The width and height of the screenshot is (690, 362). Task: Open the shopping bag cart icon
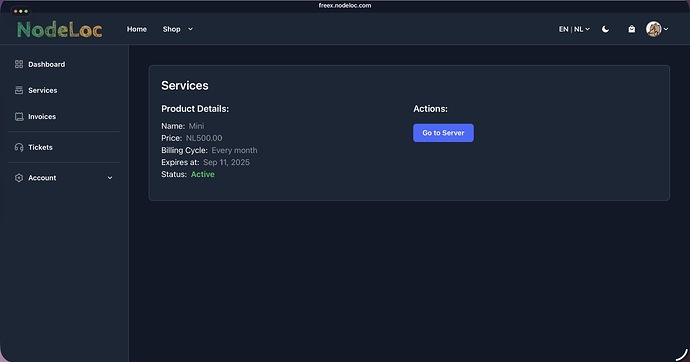(x=631, y=29)
